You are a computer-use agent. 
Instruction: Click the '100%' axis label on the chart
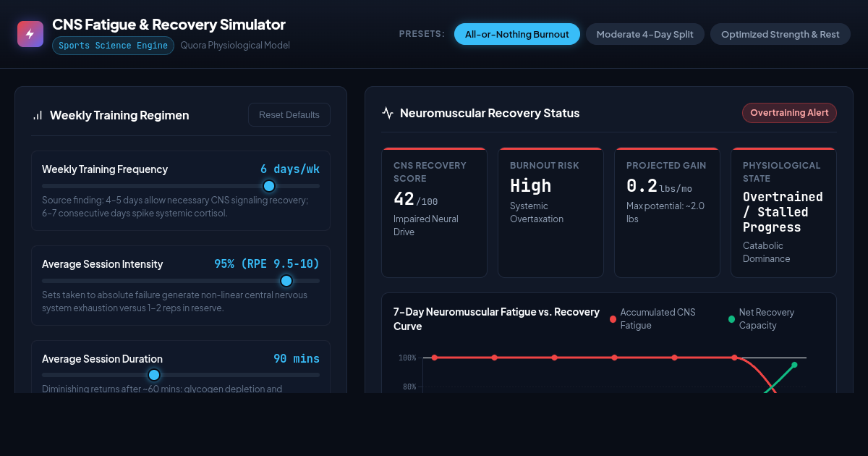407,358
